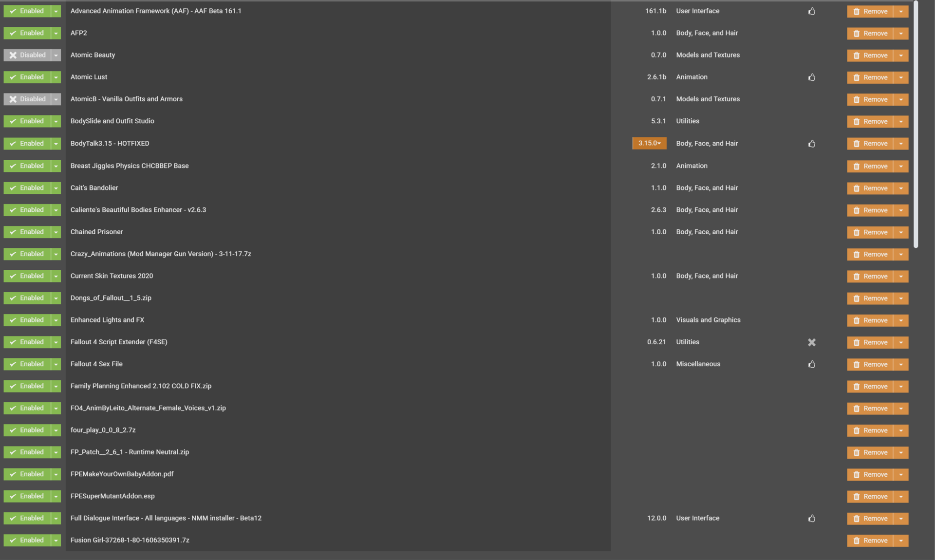Expand Remove dropdown for Breast Jiggles Physics
935x560 pixels.
click(901, 166)
